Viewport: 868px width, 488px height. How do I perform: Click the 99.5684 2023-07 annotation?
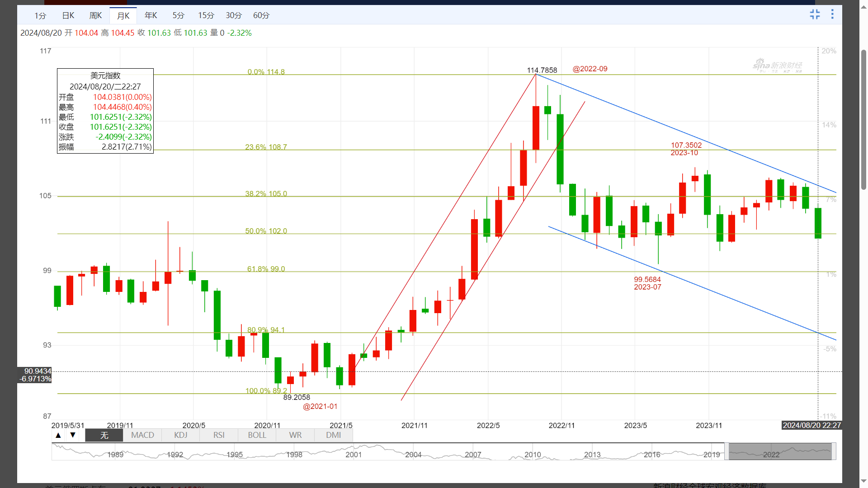click(x=647, y=283)
